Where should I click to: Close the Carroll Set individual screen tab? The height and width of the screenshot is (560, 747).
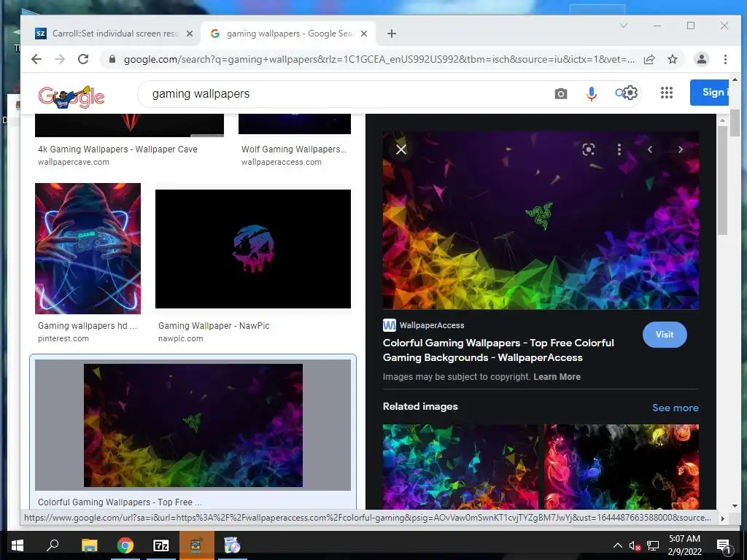pyautogui.click(x=190, y=34)
